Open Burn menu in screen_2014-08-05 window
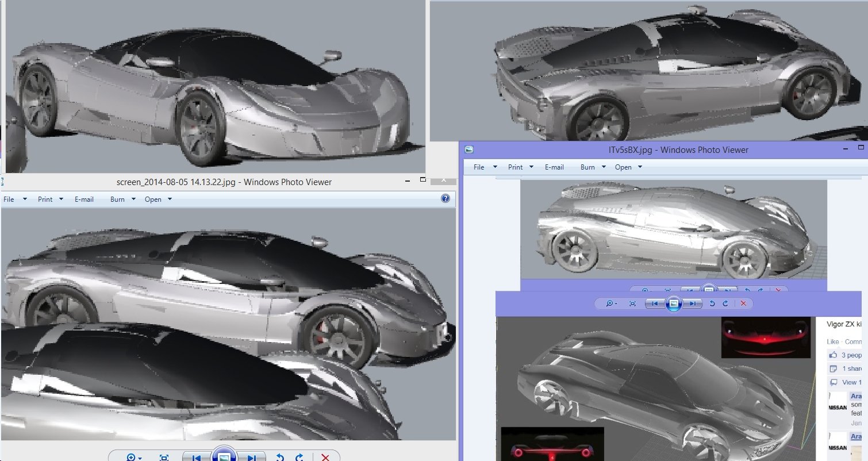This screenshot has width=868, height=461. [117, 199]
